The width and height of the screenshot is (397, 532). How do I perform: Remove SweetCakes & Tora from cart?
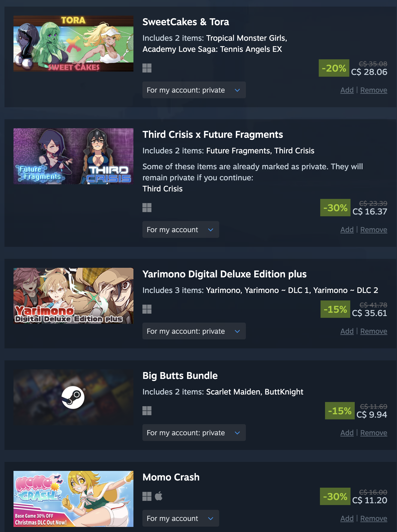374,90
